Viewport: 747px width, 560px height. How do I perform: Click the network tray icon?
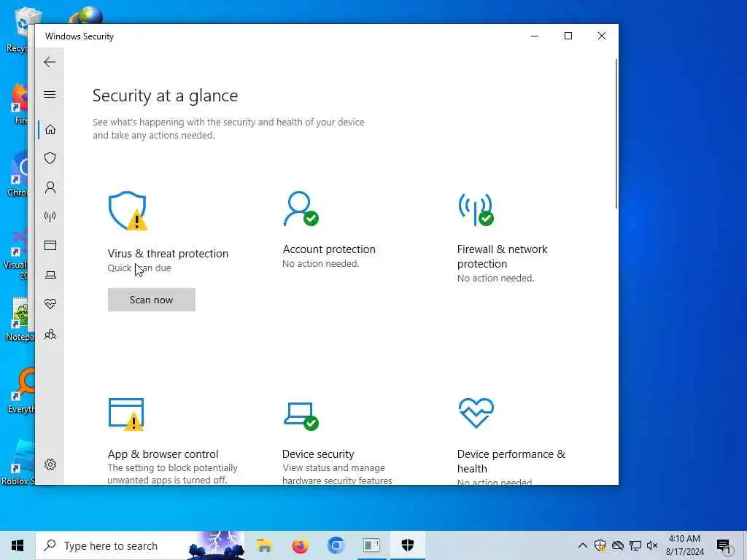[x=635, y=545]
